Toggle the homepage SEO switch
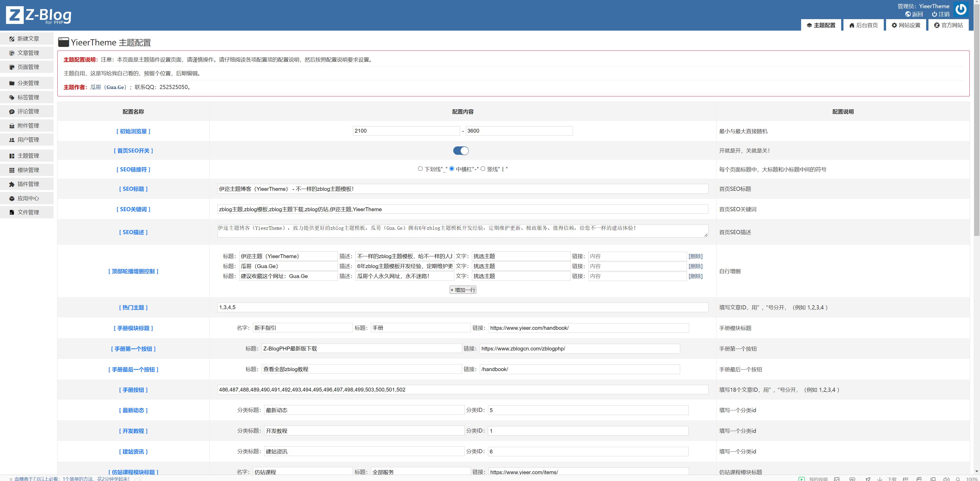Viewport: 980px width, 481px height. point(461,150)
